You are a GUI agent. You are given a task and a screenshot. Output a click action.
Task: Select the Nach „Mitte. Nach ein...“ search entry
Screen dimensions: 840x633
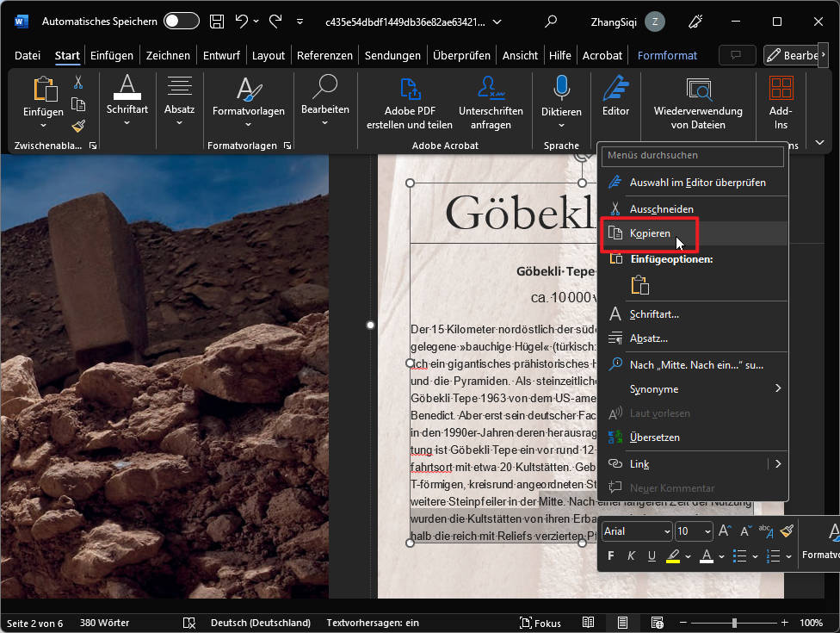(693, 365)
